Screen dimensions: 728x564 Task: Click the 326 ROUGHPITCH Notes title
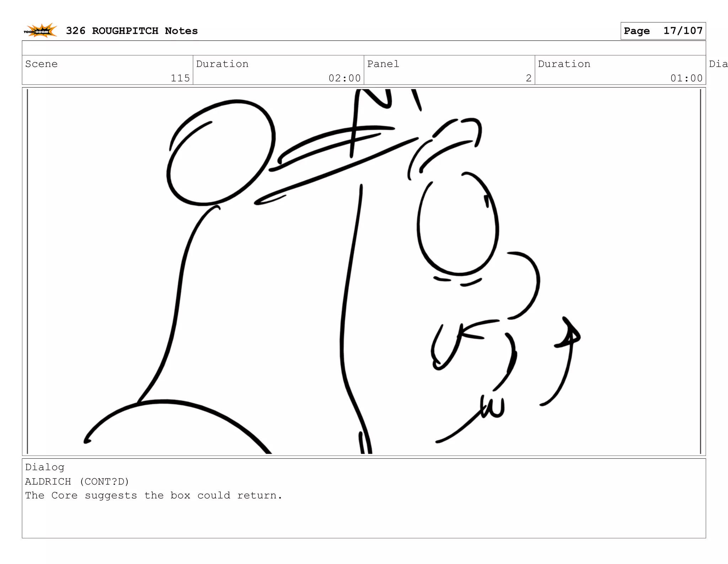click(132, 31)
